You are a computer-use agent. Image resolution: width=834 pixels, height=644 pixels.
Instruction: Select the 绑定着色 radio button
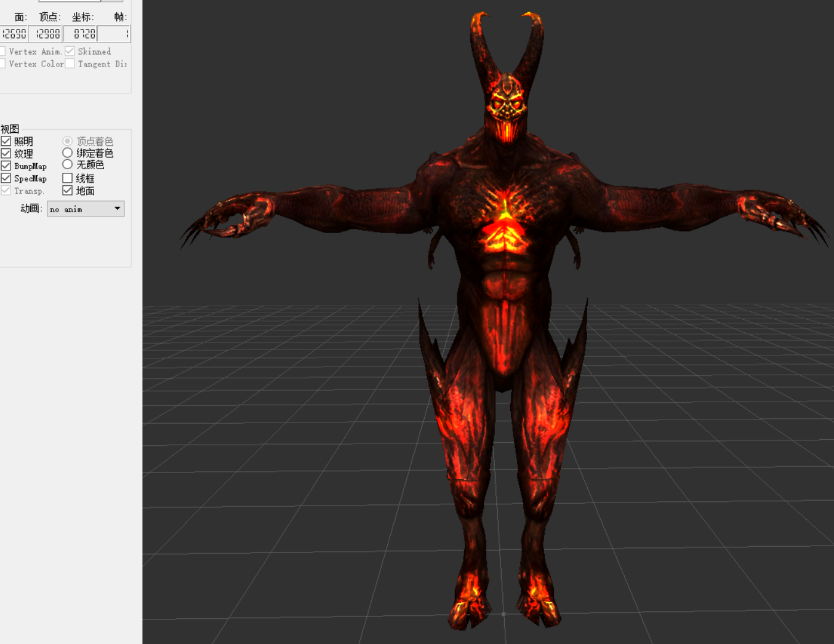click(x=68, y=153)
